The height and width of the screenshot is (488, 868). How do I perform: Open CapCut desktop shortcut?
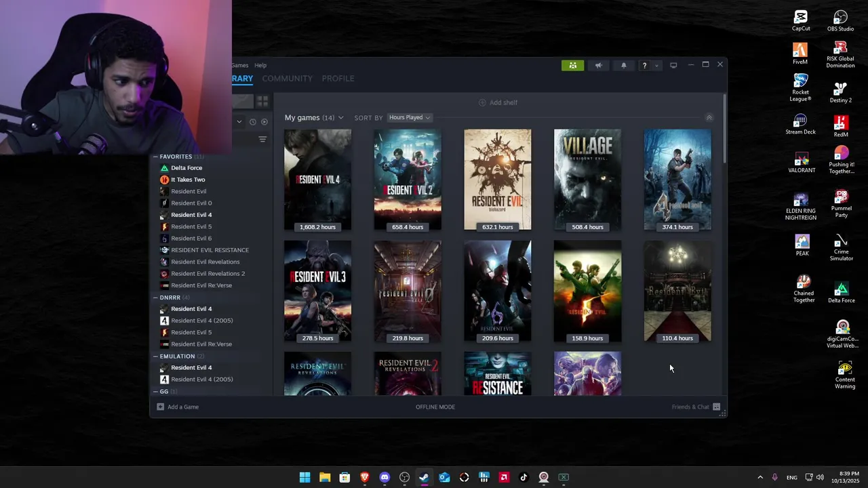coord(801,20)
